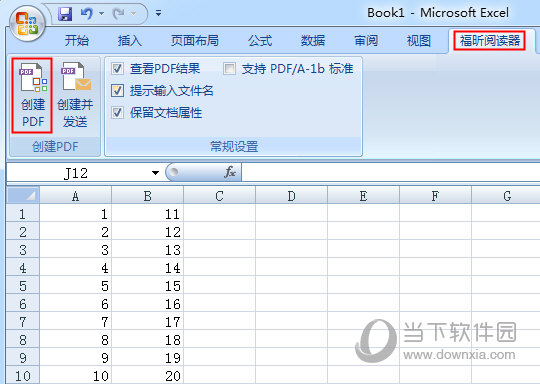This screenshot has width=540, height=384.
Task: Select column E header
Action: point(363,196)
